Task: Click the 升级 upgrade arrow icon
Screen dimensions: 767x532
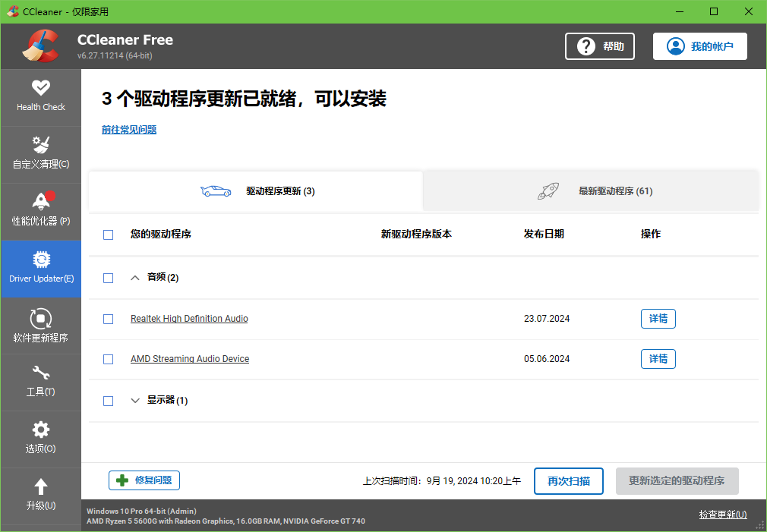Action: coord(41,496)
